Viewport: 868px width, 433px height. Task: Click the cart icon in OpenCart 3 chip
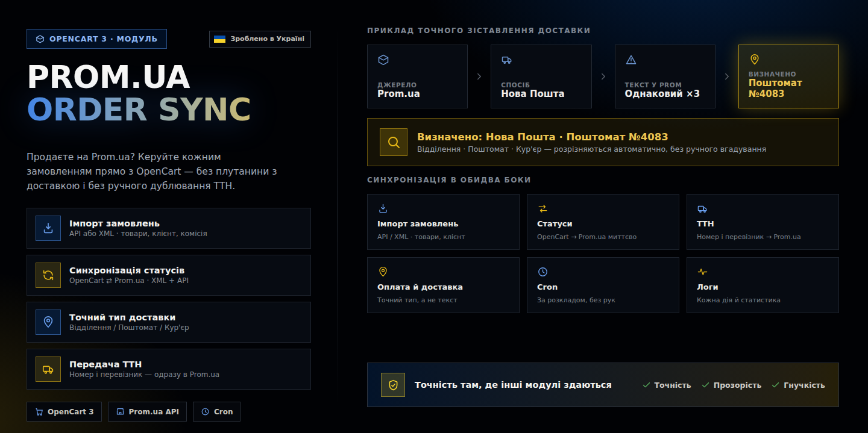(x=39, y=412)
